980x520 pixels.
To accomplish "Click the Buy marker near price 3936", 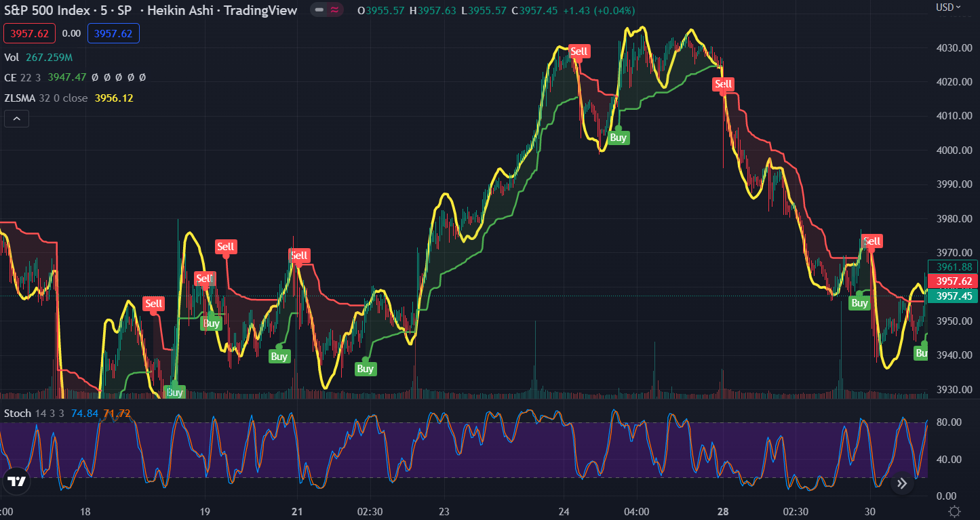I will (x=365, y=369).
